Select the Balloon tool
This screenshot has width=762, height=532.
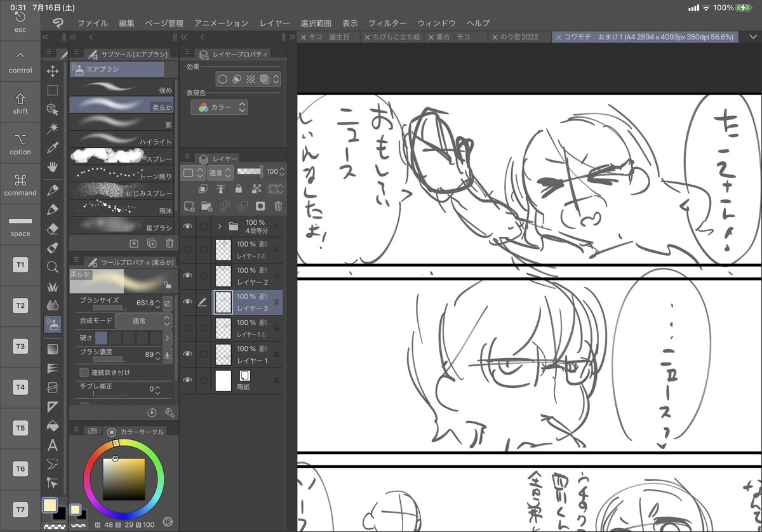click(x=53, y=464)
